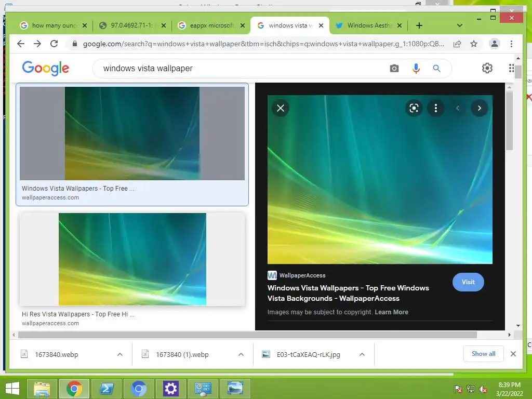The height and width of the screenshot is (399, 532).
Task: Click the horizontal page scrollbar
Action: click(x=247, y=335)
